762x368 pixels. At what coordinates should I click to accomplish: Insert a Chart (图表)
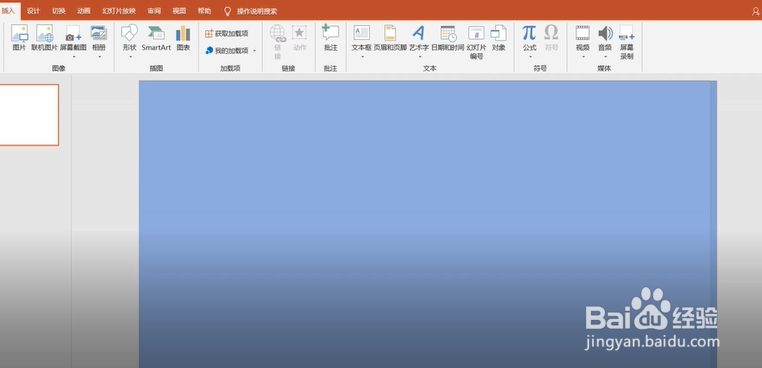(183, 38)
